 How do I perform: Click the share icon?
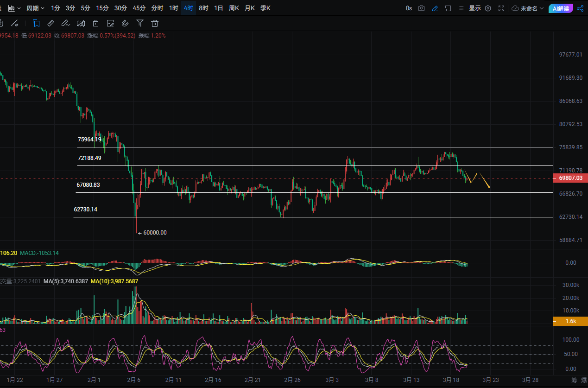580,8
